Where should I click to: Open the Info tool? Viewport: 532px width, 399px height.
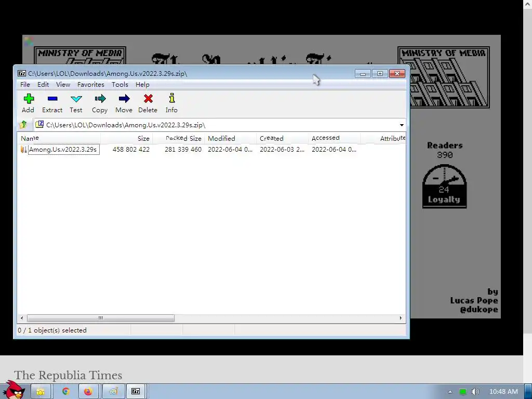(x=171, y=98)
